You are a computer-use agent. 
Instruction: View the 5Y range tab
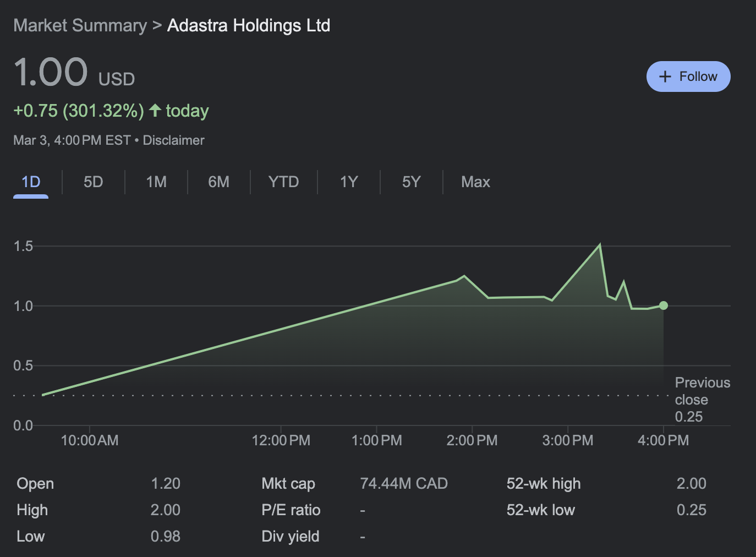(x=412, y=182)
